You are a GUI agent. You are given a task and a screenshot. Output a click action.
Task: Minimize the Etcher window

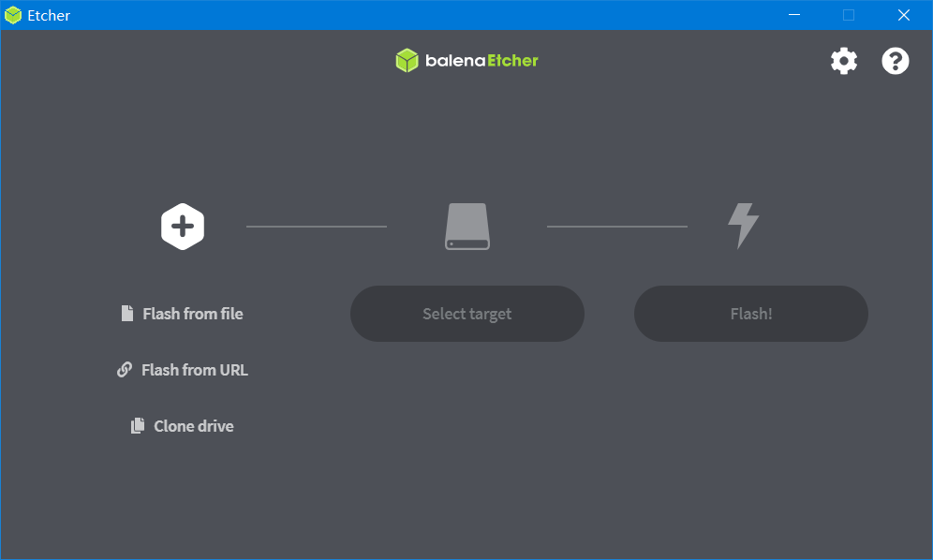794,15
